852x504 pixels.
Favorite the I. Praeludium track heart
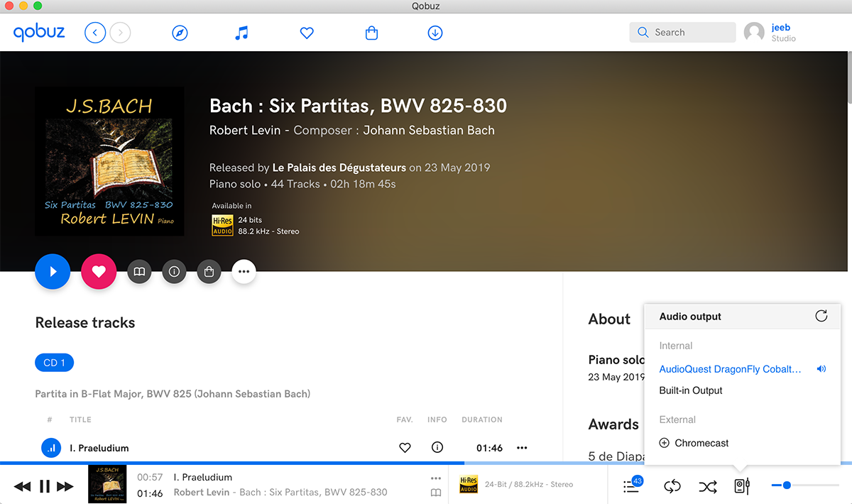pos(405,447)
